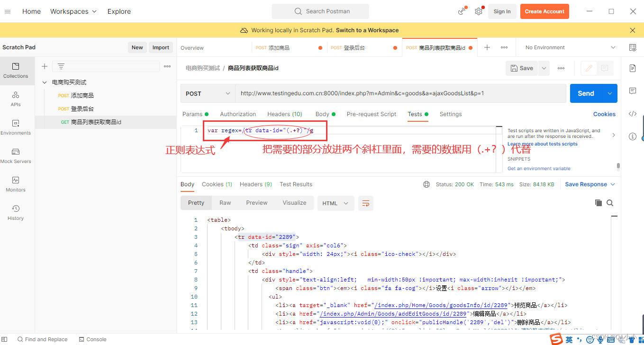
Task: Copy the response body
Action: pyautogui.click(x=599, y=203)
